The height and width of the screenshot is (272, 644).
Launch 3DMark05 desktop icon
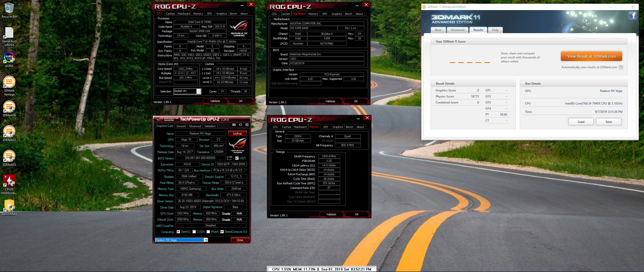pyautogui.click(x=9, y=158)
